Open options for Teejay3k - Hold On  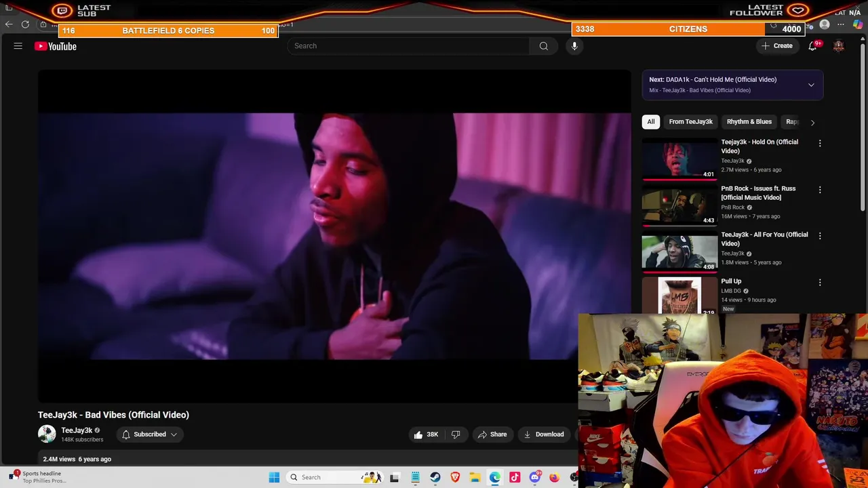point(820,143)
